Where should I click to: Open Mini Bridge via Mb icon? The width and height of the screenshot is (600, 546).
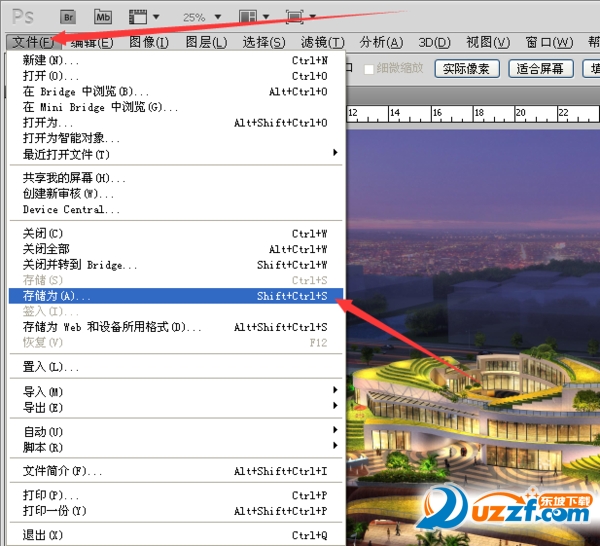(x=103, y=17)
